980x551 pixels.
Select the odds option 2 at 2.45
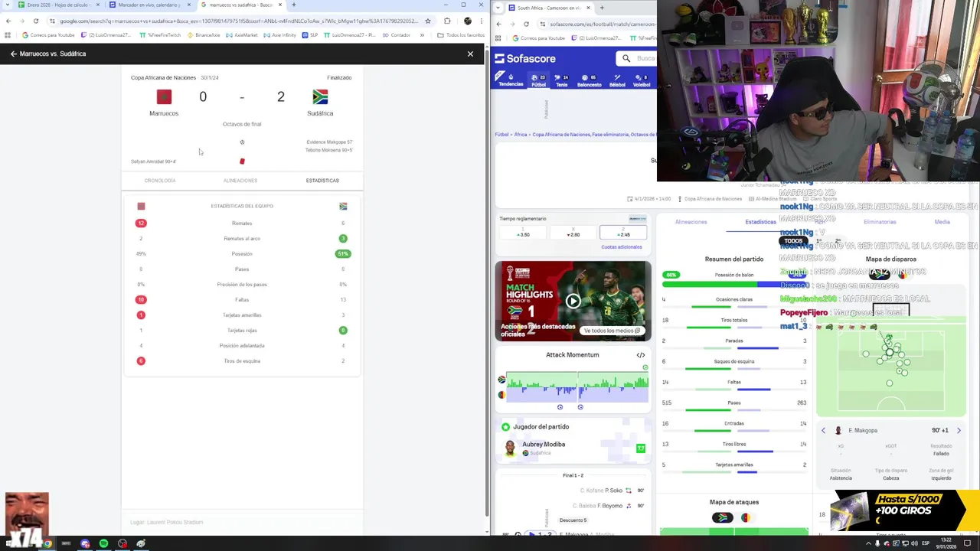click(x=622, y=232)
